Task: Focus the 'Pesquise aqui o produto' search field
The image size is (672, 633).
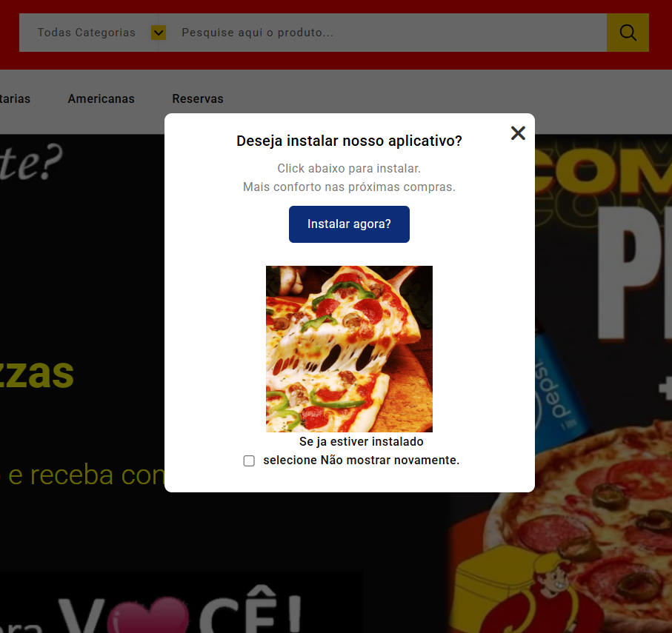Action: pyautogui.click(x=385, y=33)
